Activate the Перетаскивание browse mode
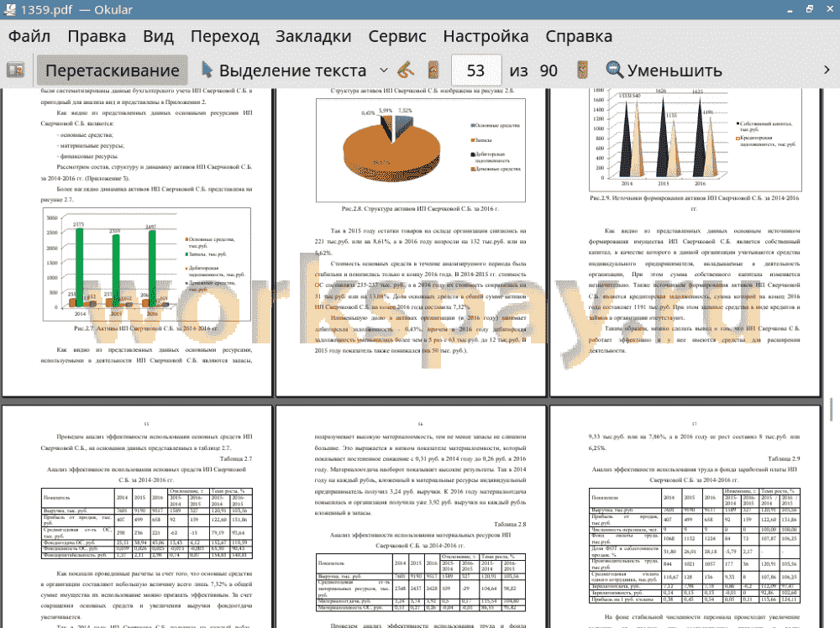This screenshot has width=840, height=628. (x=112, y=71)
